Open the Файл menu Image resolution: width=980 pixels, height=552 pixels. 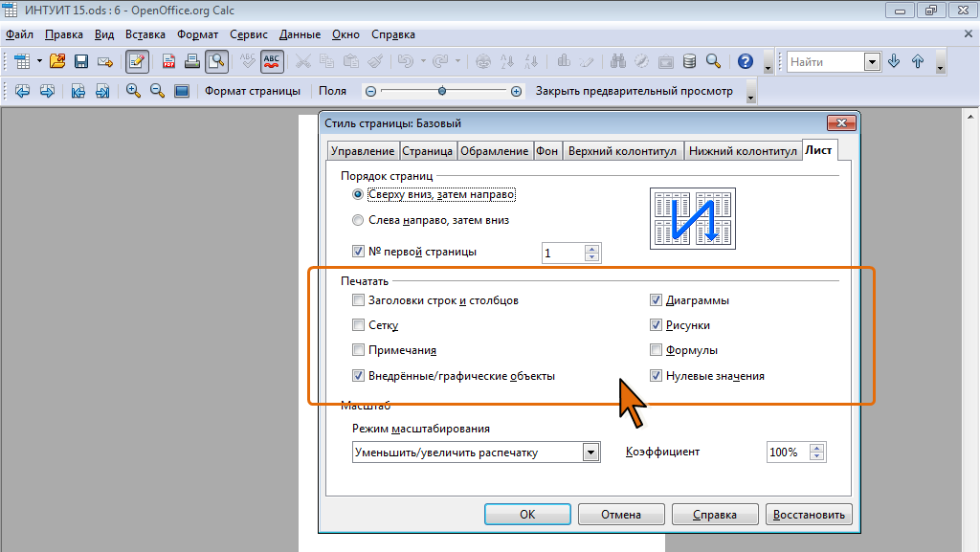coord(20,34)
